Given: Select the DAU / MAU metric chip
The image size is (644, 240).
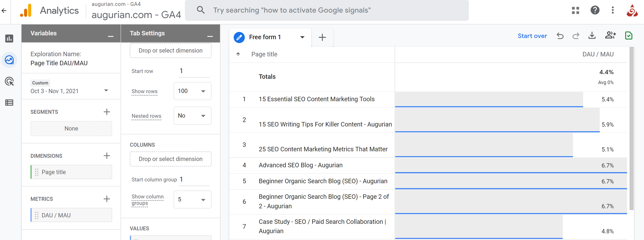Looking at the screenshot, I should (x=71, y=215).
